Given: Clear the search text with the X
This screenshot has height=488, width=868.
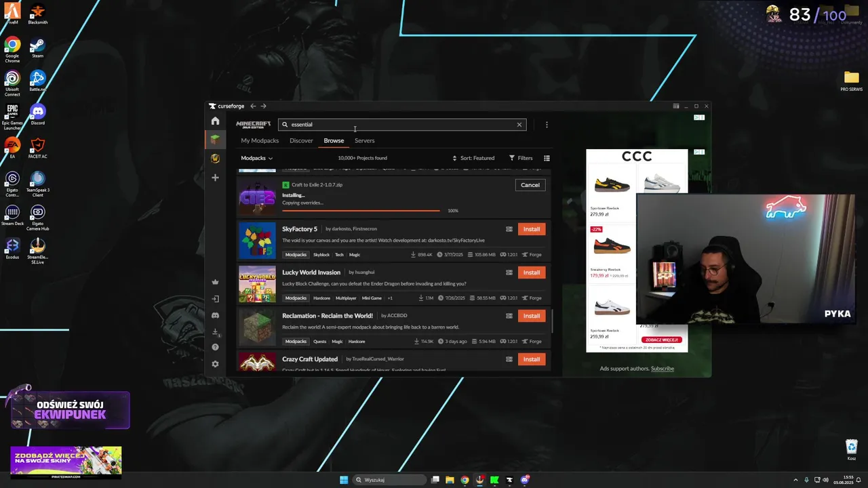Looking at the screenshot, I should click(x=519, y=125).
